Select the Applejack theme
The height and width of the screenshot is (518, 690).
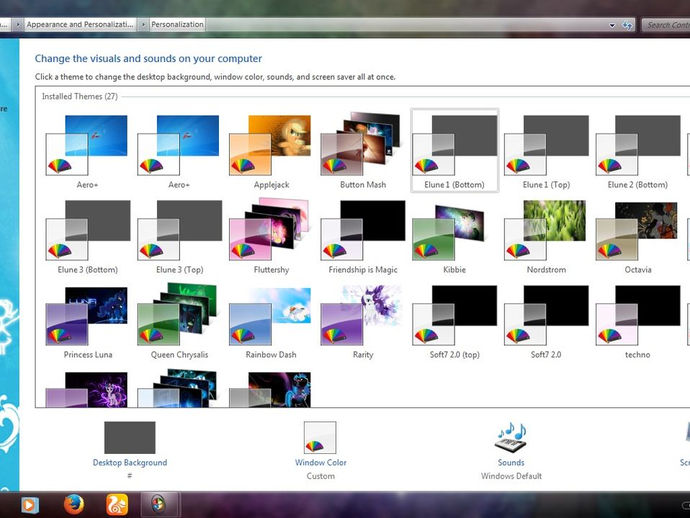(271, 151)
